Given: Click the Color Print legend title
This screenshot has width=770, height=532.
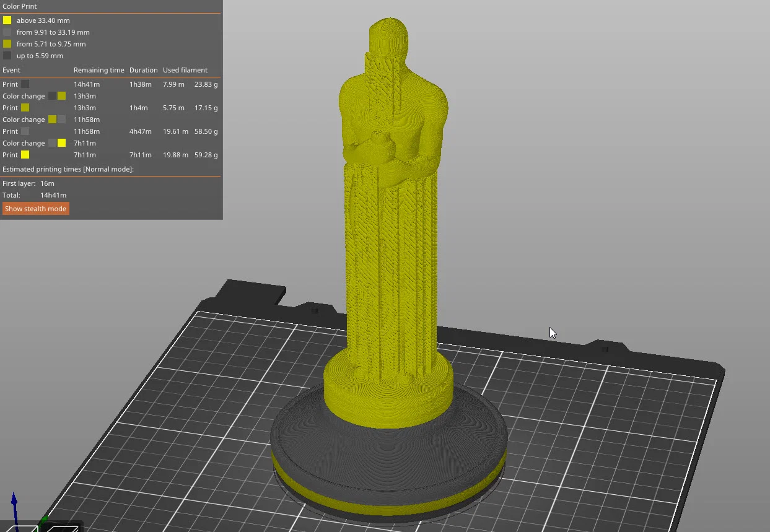Looking at the screenshot, I should pos(20,6).
